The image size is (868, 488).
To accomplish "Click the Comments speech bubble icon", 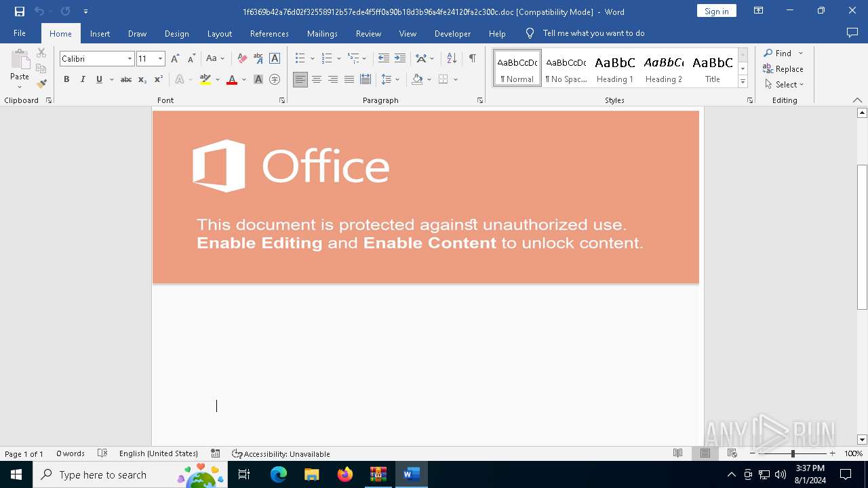I will coord(852,33).
